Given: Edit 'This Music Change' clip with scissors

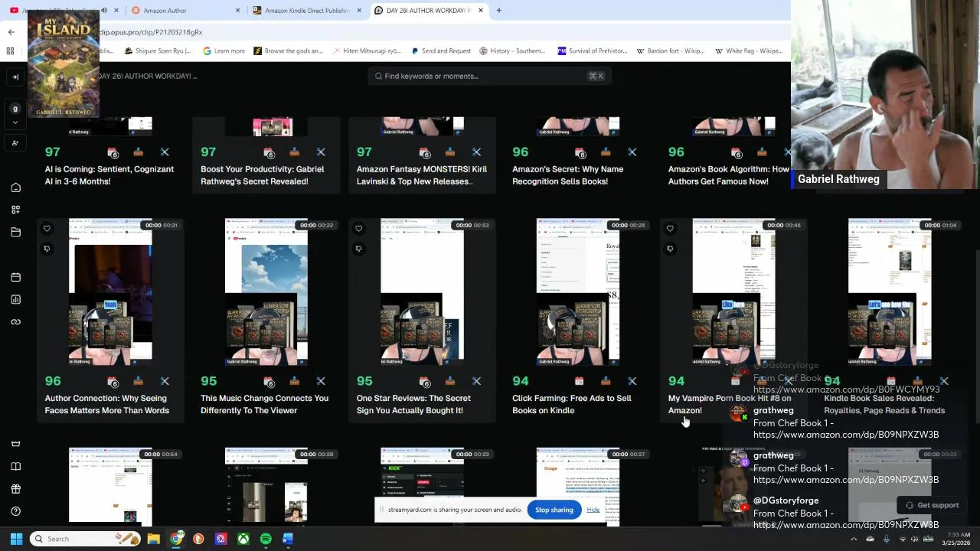Looking at the screenshot, I should pos(321,381).
